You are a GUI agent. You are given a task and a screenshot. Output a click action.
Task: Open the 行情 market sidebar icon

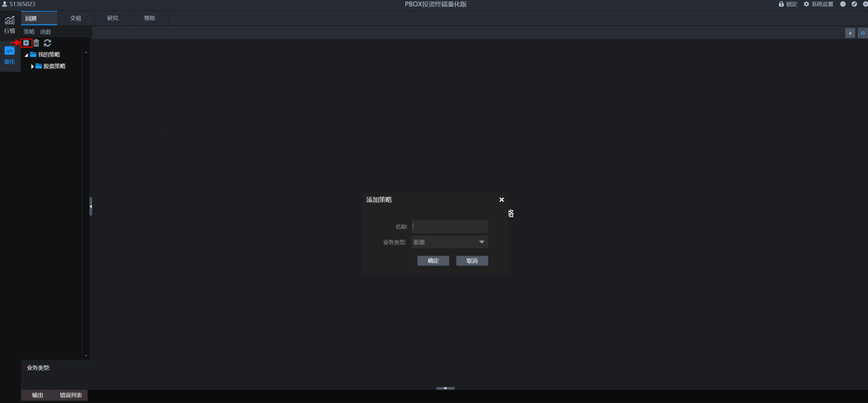(10, 25)
